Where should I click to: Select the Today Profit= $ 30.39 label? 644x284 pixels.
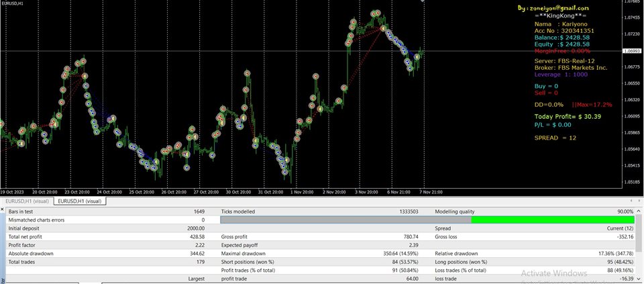click(567, 117)
